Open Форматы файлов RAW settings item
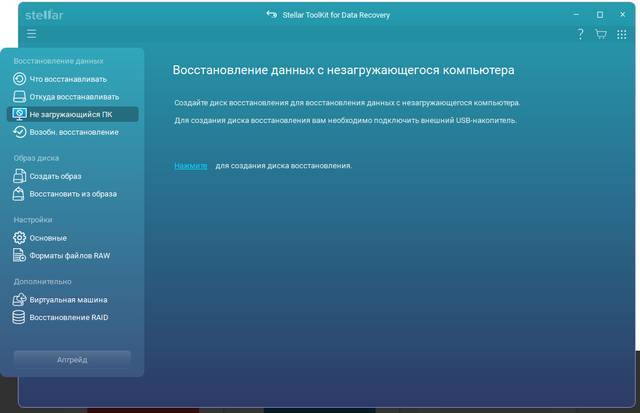The image size is (640, 413). (73, 255)
